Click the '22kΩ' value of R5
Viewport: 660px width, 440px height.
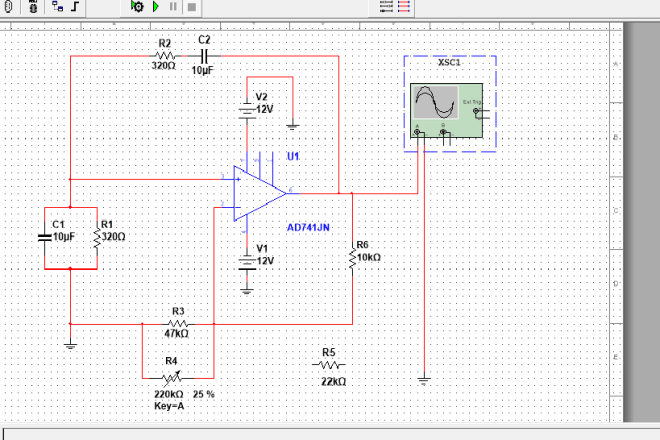(x=333, y=381)
